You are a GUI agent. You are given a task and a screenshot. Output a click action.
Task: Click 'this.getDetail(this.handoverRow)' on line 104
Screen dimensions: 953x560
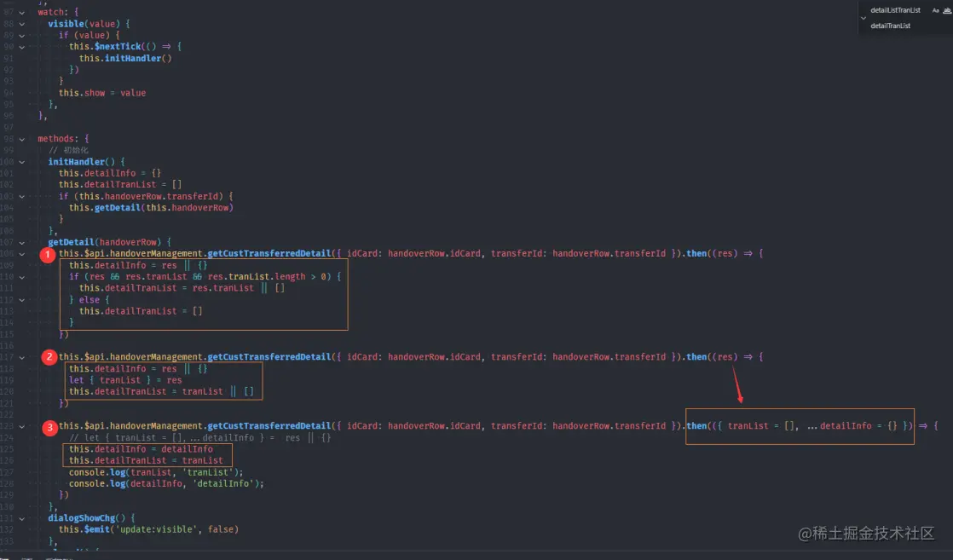151,207
